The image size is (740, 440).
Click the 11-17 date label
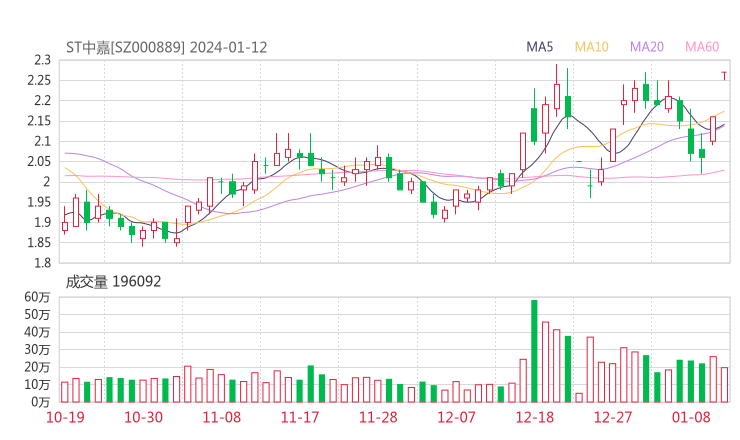click(300, 417)
